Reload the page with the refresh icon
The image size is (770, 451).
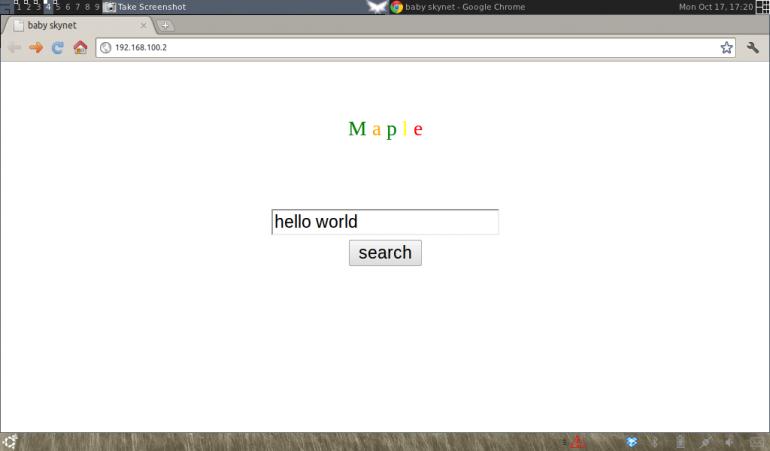[x=58, y=48]
